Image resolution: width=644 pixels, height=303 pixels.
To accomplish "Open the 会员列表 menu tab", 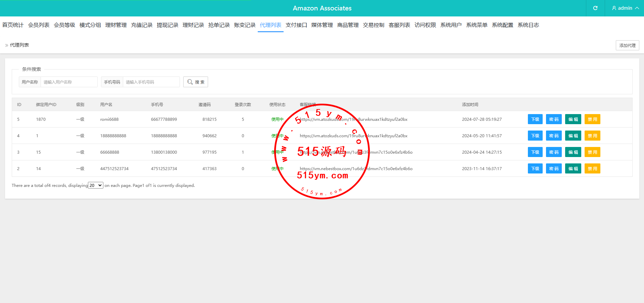I will pyautogui.click(x=39, y=25).
